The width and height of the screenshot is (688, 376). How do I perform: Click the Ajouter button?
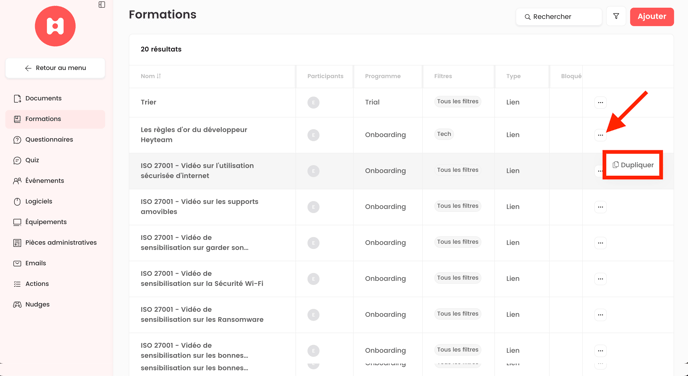click(x=652, y=17)
